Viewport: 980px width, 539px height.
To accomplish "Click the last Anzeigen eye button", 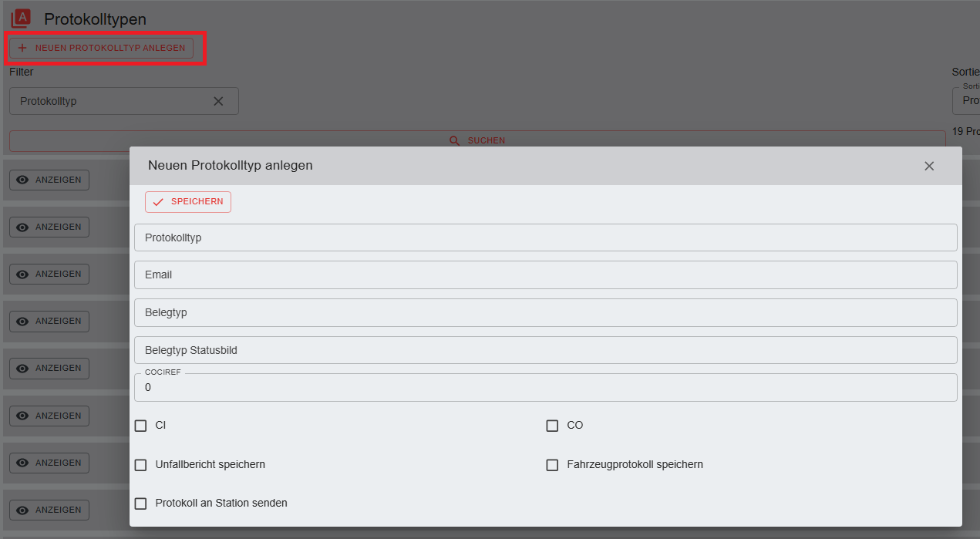I will 49,510.
